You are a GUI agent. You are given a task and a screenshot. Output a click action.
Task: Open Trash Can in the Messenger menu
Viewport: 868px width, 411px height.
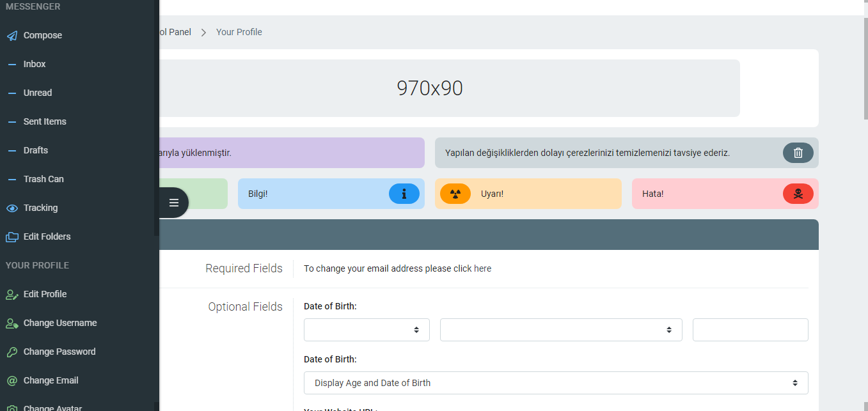click(43, 180)
